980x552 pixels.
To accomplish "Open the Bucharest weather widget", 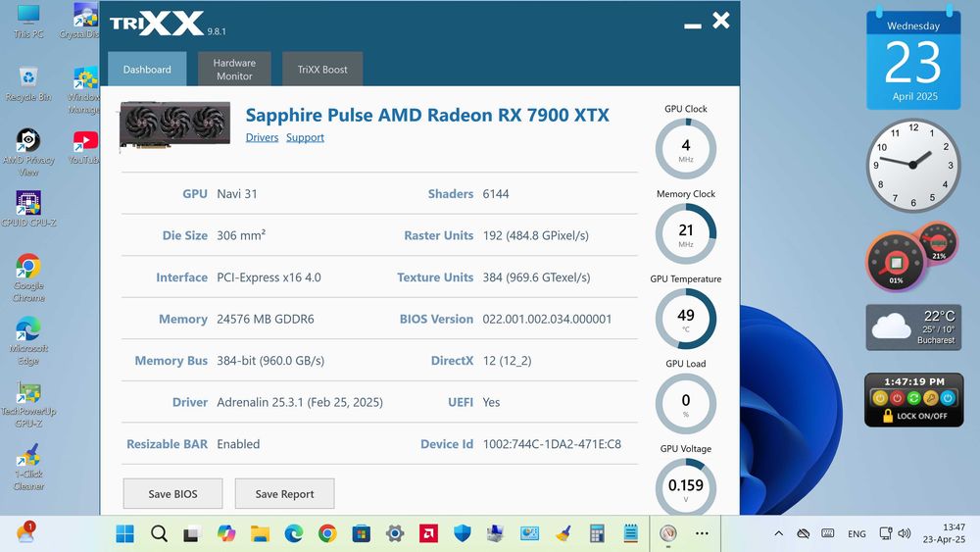I will pyautogui.click(x=913, y=326).
